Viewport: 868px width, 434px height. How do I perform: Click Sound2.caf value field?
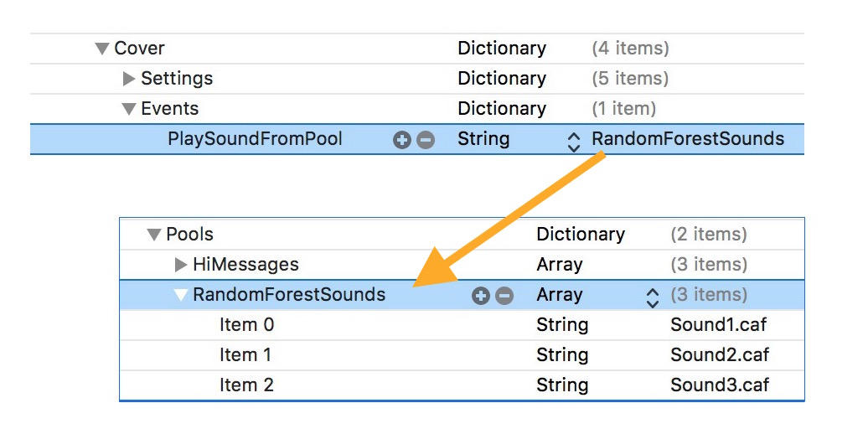coord(719,355)
